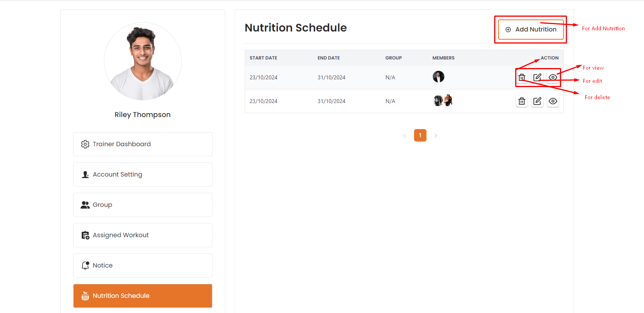Select page 1 in pagination
Viewport: 644px width, 313px height.
(x=420, y=135)
